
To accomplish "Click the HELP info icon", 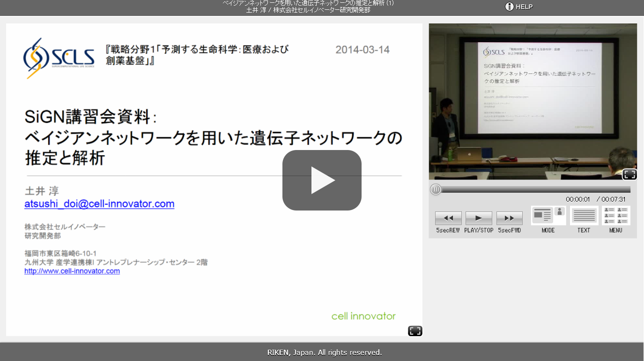I will tap(510, 7).
